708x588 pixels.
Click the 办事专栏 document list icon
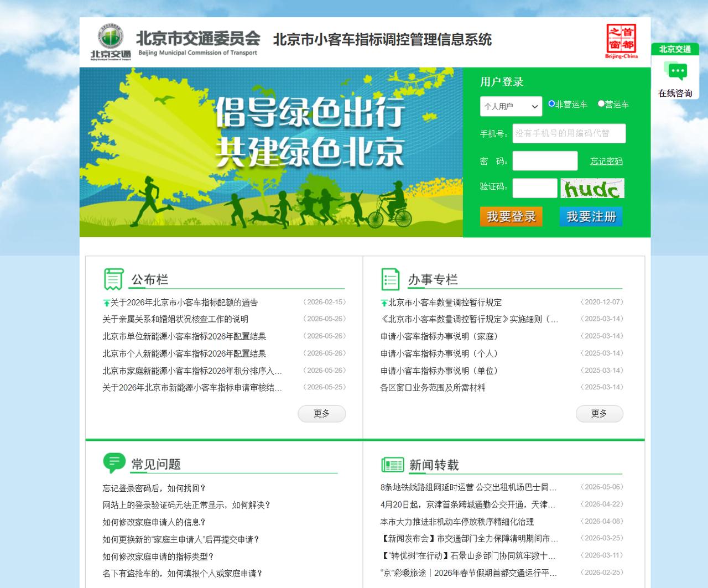[391, 279]
